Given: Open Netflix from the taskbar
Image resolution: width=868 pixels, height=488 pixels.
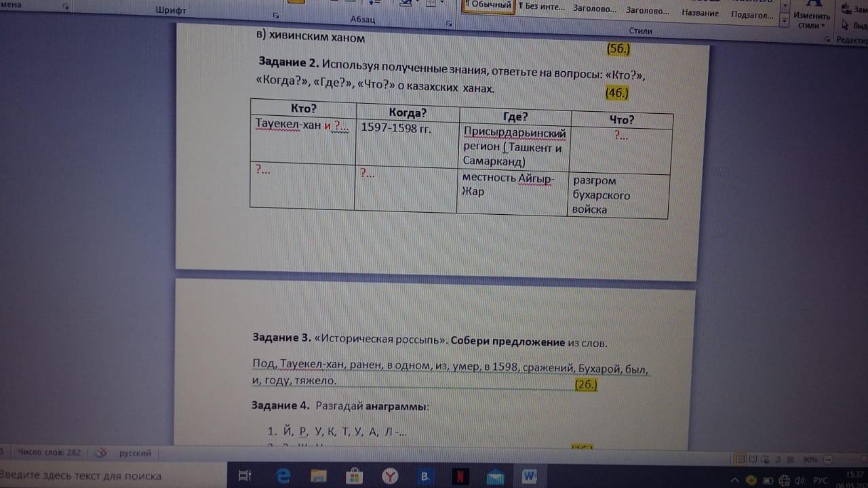Looking at the screenshot, I should (x=460, y=476).
